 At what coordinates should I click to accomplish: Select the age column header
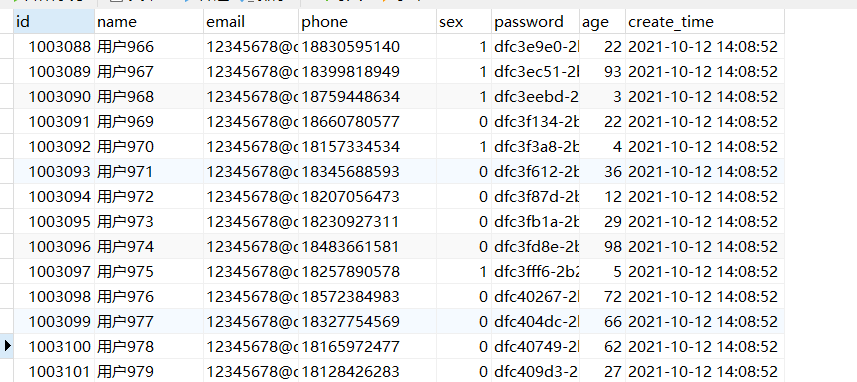coord(602,22)
